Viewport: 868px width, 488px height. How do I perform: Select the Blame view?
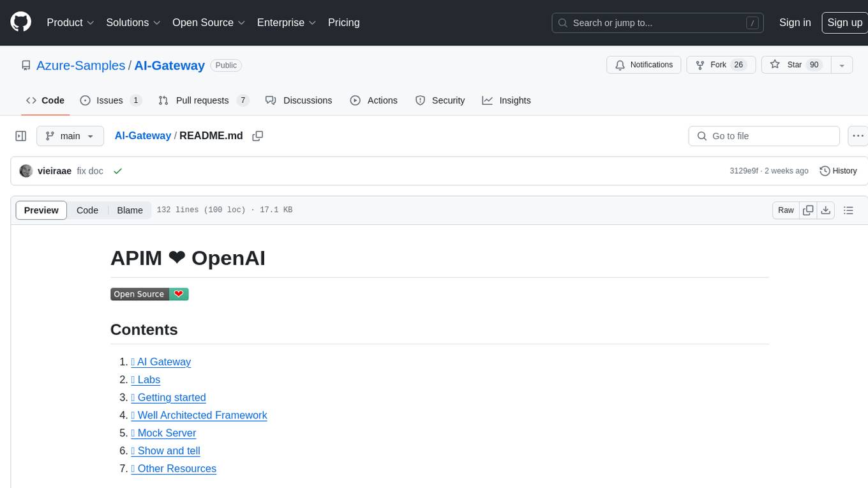[130, 210]
